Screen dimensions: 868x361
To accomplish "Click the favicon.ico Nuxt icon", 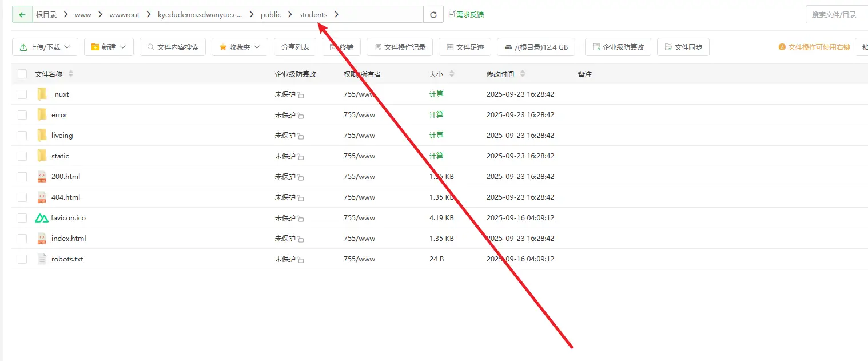I will pos(42,218).
